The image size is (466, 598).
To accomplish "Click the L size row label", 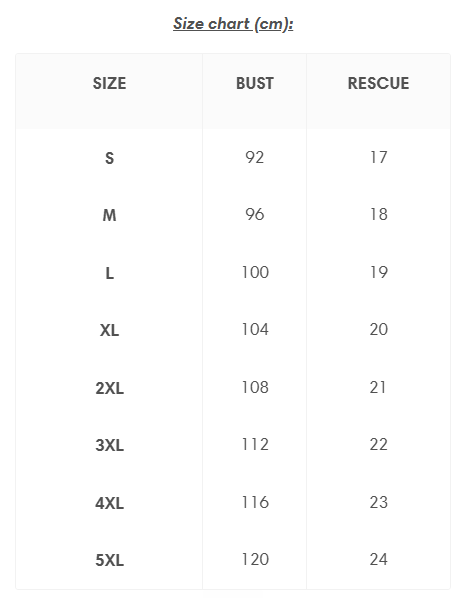I will pos(109,273).
